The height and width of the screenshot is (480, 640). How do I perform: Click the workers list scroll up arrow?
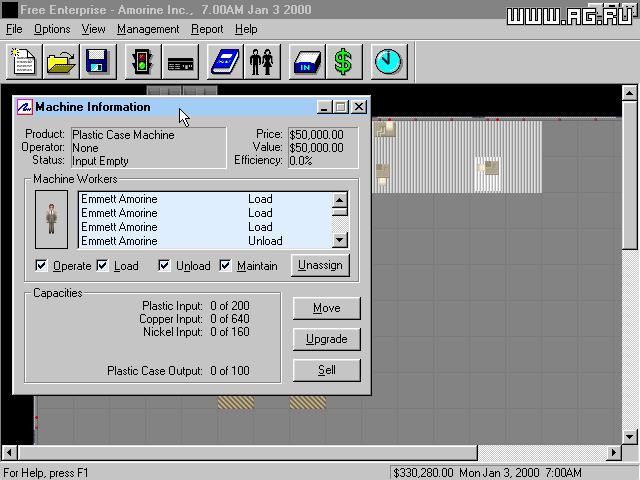click(340, 200)
